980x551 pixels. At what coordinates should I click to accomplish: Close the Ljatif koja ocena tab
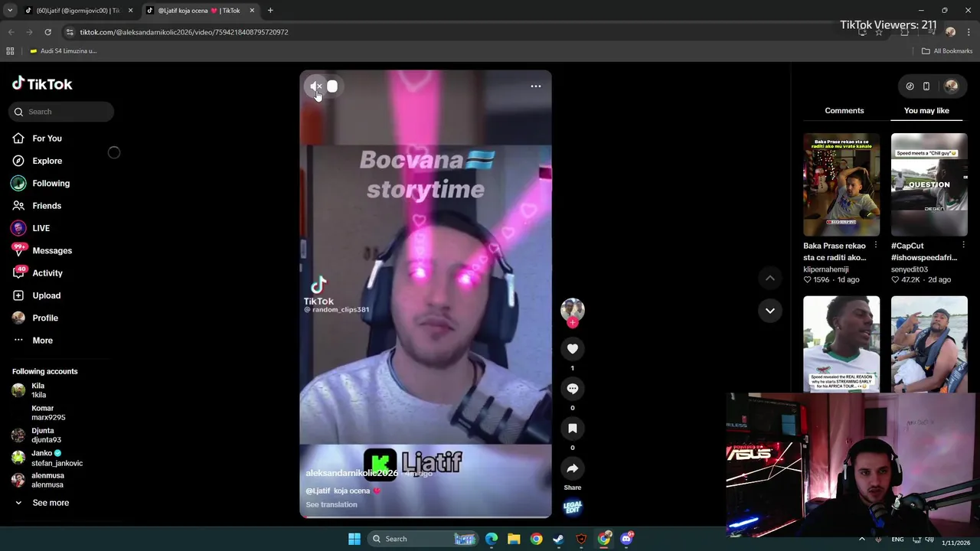[252, 11]
